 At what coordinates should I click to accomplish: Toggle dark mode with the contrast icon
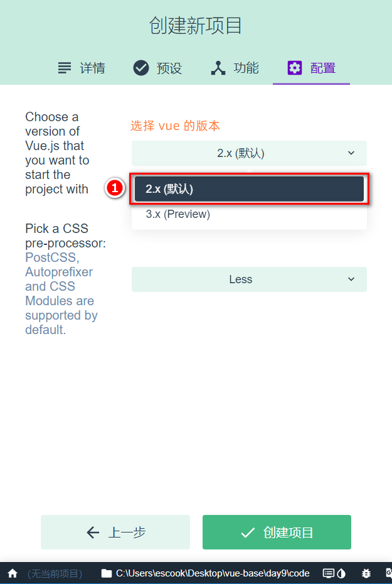pyautogui.click(x=342, y=573)
